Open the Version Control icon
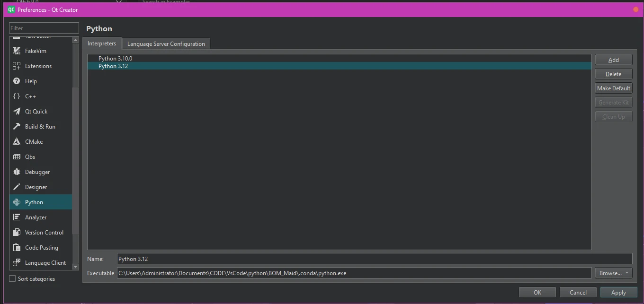The width and height of the screenshot is (644, 304). pyautogui.click(x=17, y=233)
